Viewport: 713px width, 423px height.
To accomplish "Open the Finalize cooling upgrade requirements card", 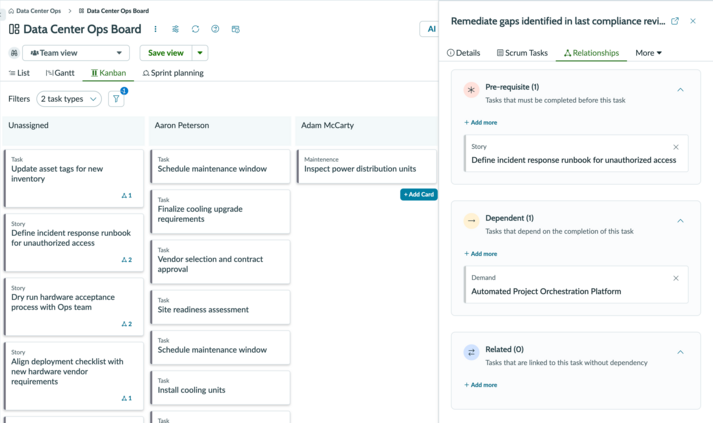I will 220,212.
